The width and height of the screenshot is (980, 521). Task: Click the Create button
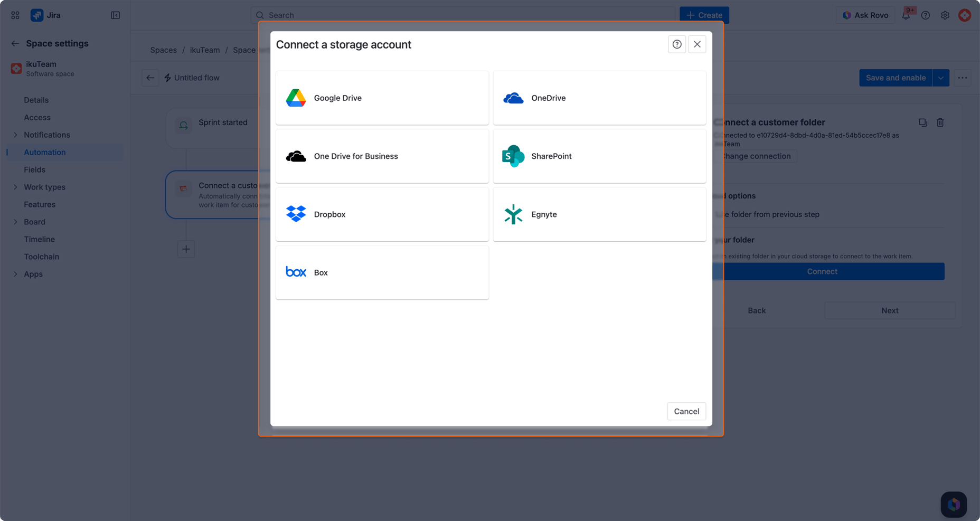(x=704, y=15)
